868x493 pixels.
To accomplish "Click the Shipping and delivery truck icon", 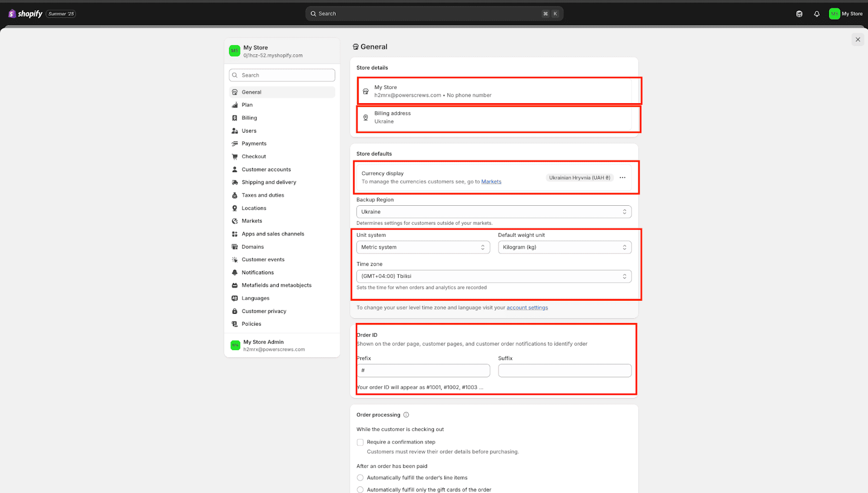I will pyautogui.click(x=235, y=182).
